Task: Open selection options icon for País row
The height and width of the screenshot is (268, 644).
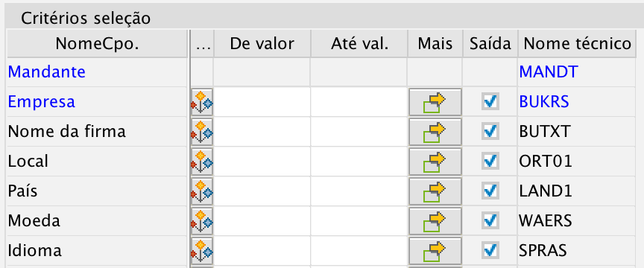Action: pyautogui.click(x=202, y=191)
